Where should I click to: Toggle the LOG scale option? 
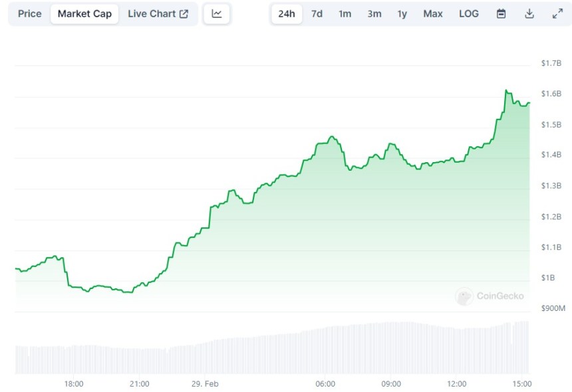click(x=469, y=14)
